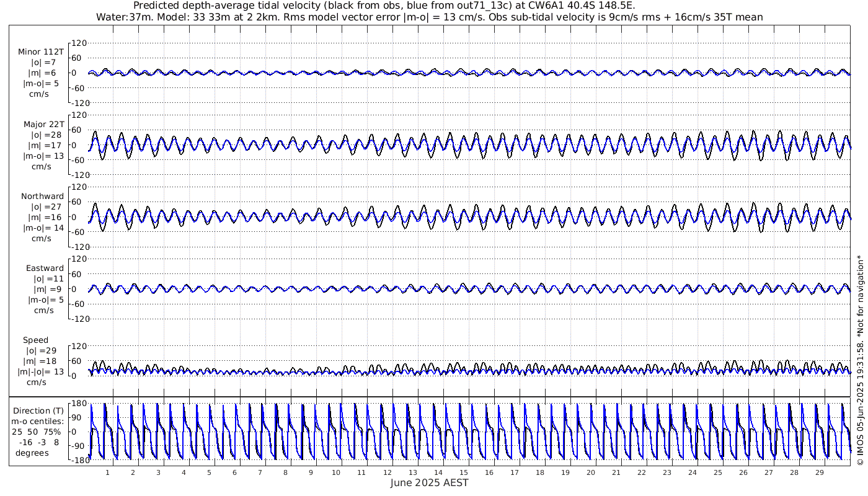This screenshot has width=868, height=496.
Task: Click "|m-o|= 5" in the Eastward panel
Action: tap(45, 300)
